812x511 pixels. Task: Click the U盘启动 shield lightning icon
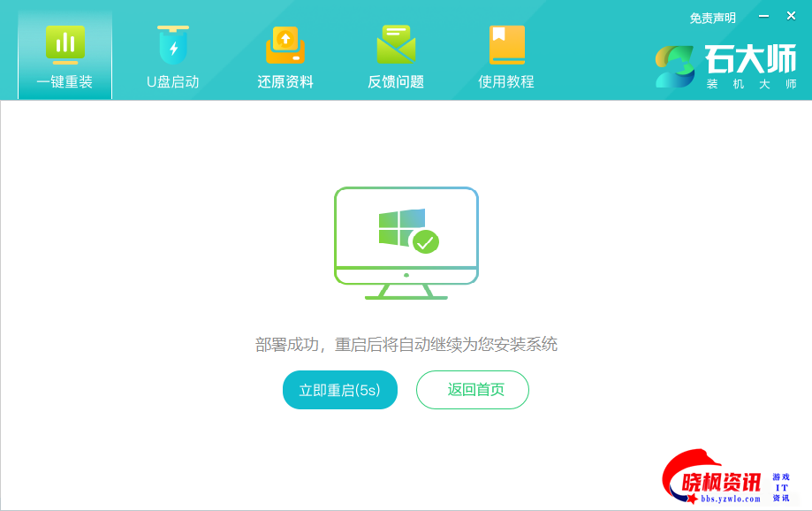tap(173, 44)
